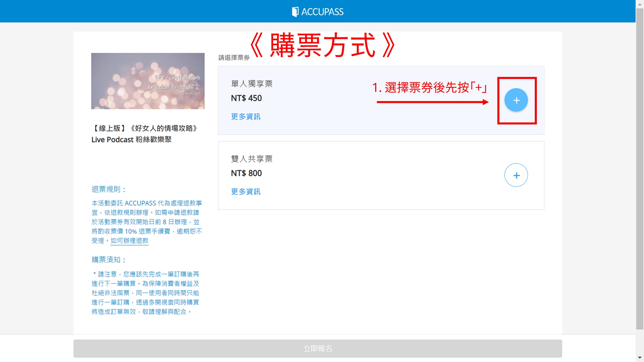The height and width of the screenshot is (362, 644).
Task: Click the ACCUPASS logo icon in header
Action: tap(295, 12)
